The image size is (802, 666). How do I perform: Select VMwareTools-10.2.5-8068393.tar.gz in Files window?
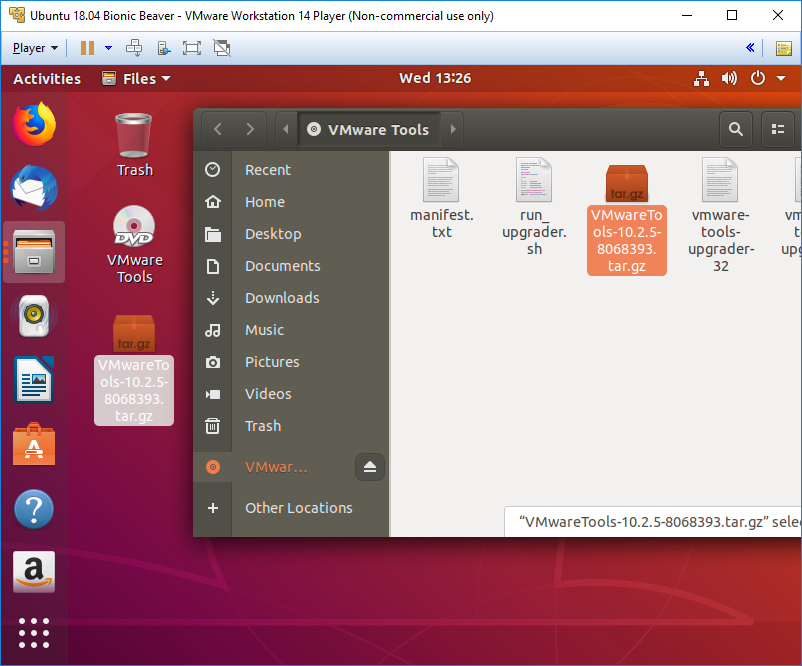point(627,218)
